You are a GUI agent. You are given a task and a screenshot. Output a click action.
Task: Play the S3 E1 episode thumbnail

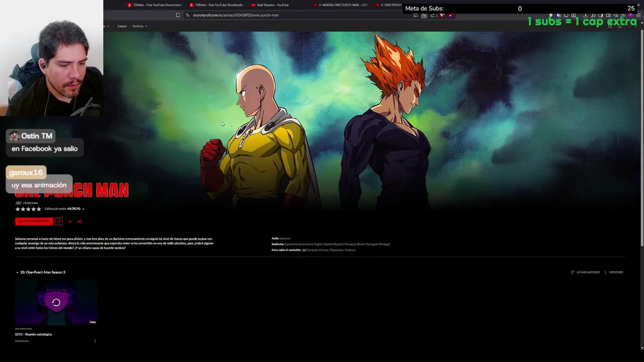pos(56,303)
